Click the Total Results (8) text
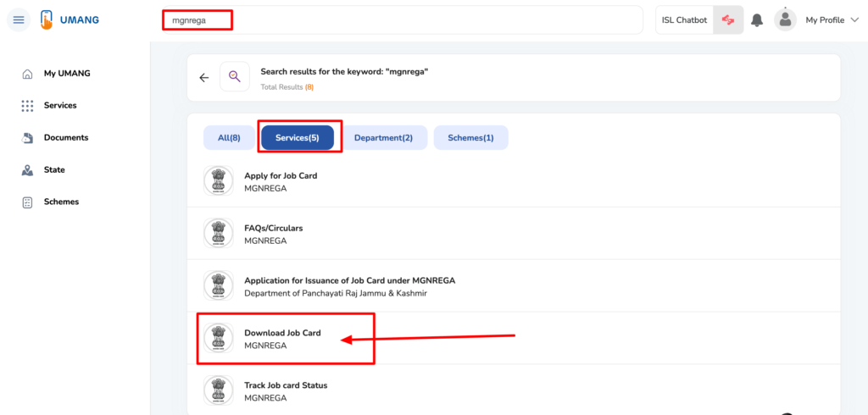The height and width of the screenshot is (415, 868). tap(287, 87)
